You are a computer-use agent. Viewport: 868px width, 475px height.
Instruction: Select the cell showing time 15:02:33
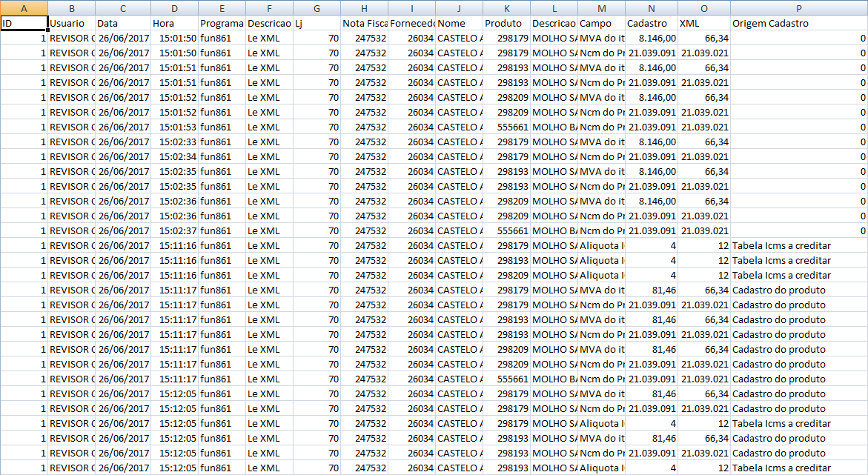coord(174,142)
